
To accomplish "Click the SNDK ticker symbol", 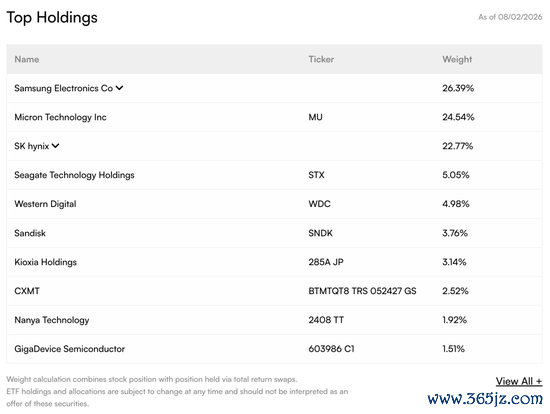I will (320, 233).
